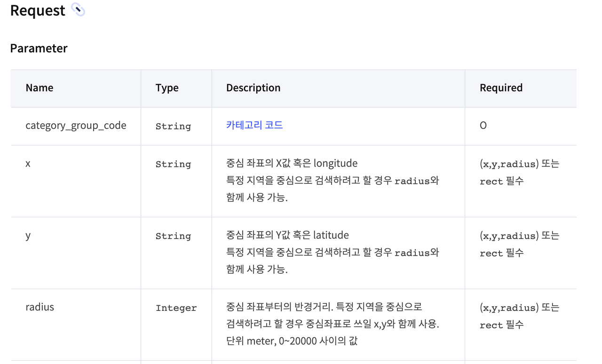Click the Parameter subheading
Screen dimensions: 602x364
coord(39,48)
